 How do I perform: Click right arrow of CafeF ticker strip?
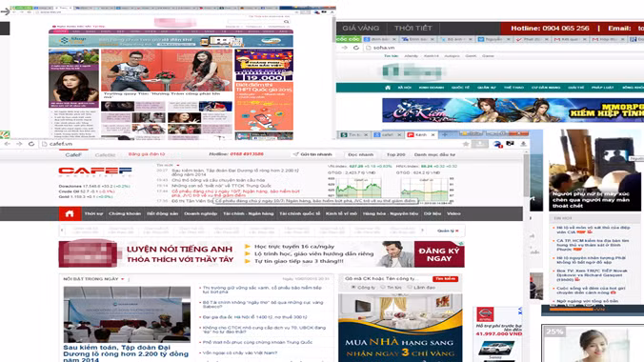pos(422,231)
